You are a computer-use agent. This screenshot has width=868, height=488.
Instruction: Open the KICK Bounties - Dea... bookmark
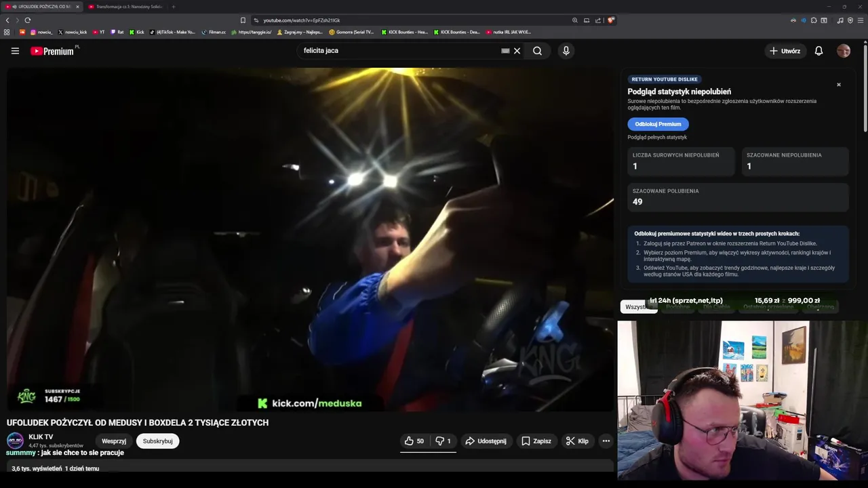(456, 32)
